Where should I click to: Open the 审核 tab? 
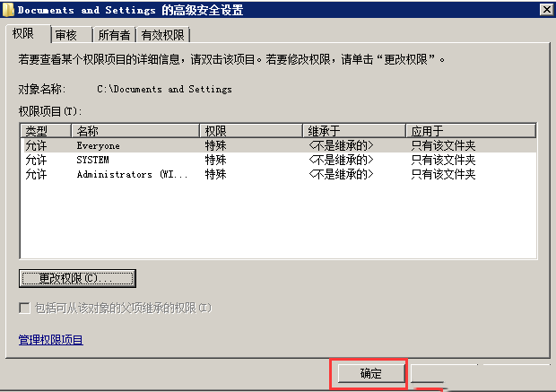coord(72,35)
